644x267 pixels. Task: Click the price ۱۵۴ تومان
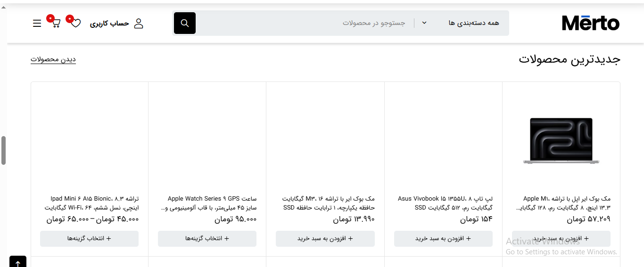coord(476,219)
